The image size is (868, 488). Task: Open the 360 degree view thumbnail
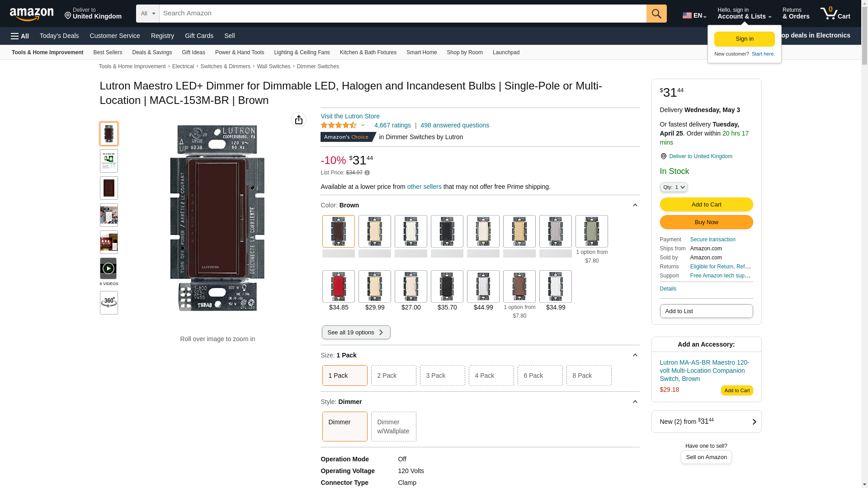point(108,302)
